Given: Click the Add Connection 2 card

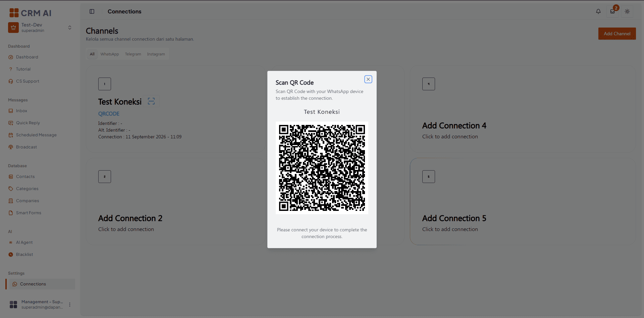Looking at the screenshot, I should (x=176, y=201).
